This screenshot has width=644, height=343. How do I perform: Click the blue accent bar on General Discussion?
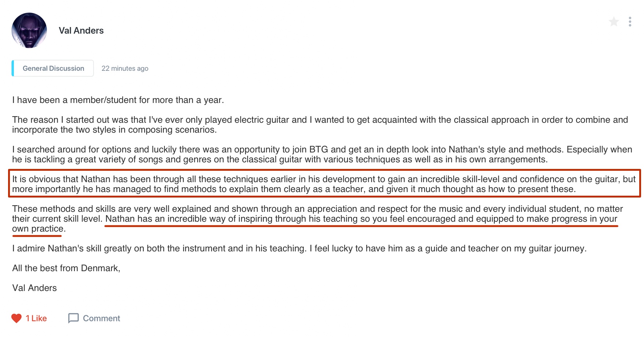tap(13, 68)
